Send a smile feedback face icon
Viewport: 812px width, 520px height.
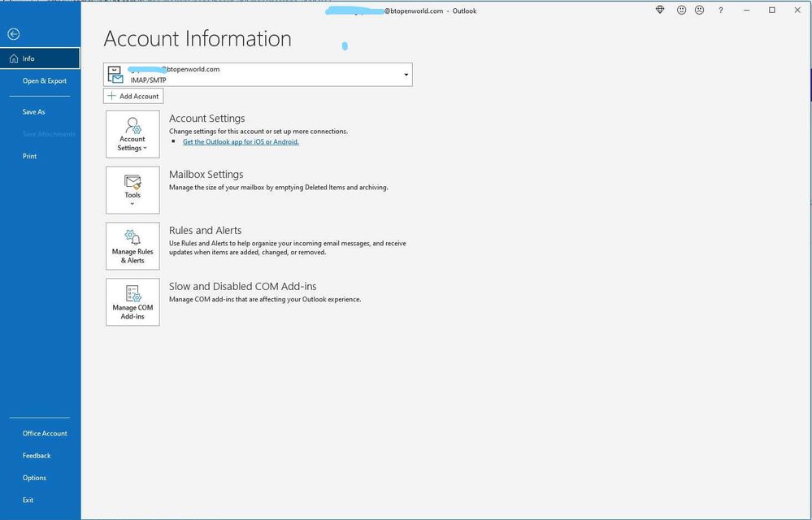coord(681,10)
